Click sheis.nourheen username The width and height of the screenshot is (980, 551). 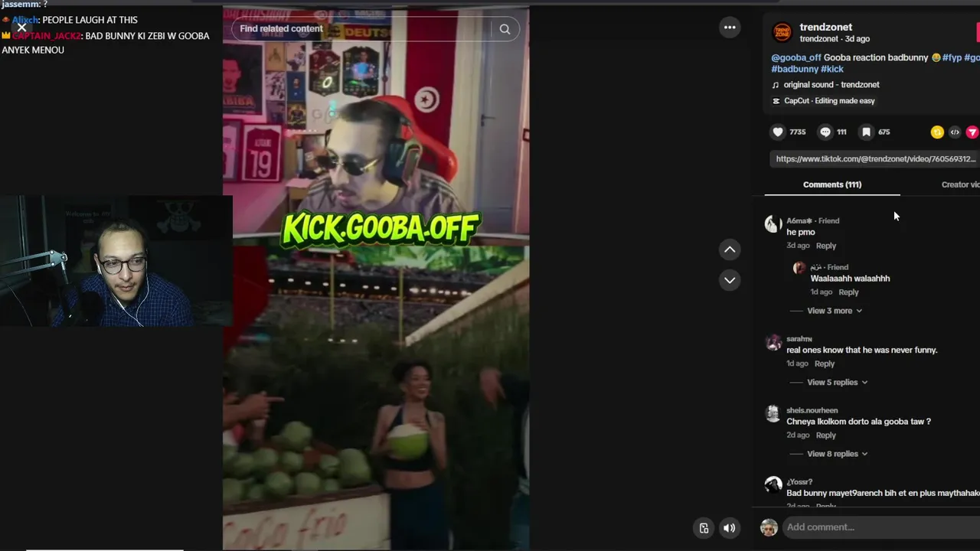[x=812, y=410]
